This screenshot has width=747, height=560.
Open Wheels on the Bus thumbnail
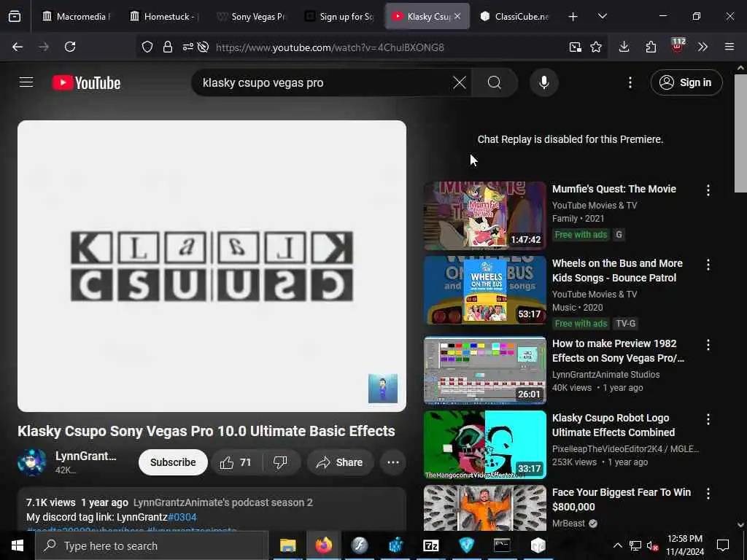click(x=485, y=290)
